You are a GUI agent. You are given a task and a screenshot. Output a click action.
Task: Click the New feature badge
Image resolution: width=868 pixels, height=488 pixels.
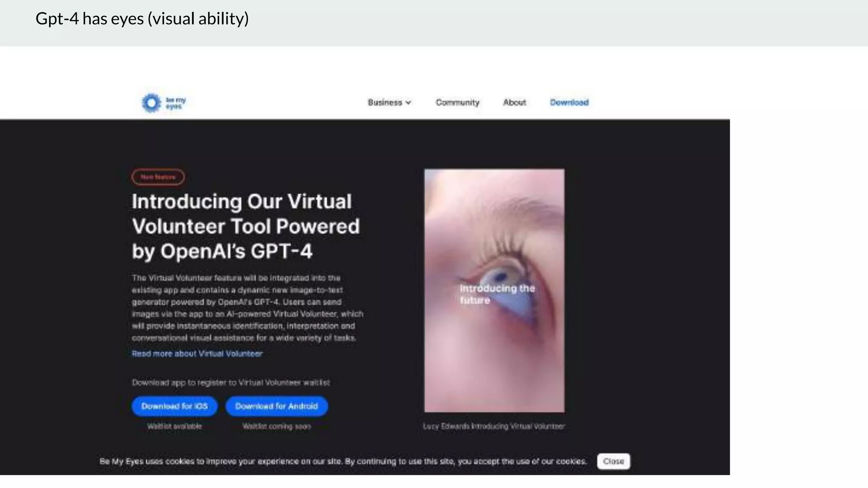click(158, 177)
